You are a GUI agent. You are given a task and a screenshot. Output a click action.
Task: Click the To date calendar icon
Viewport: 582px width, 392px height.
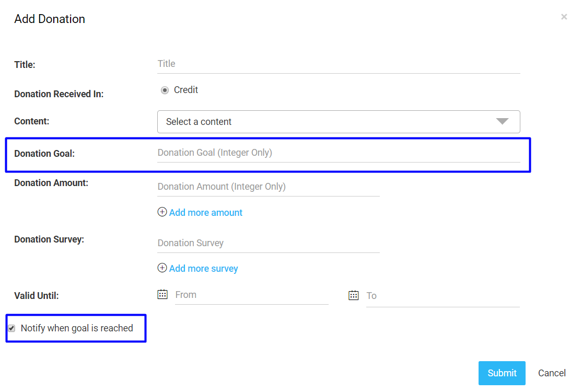click(x=353, y=295)
